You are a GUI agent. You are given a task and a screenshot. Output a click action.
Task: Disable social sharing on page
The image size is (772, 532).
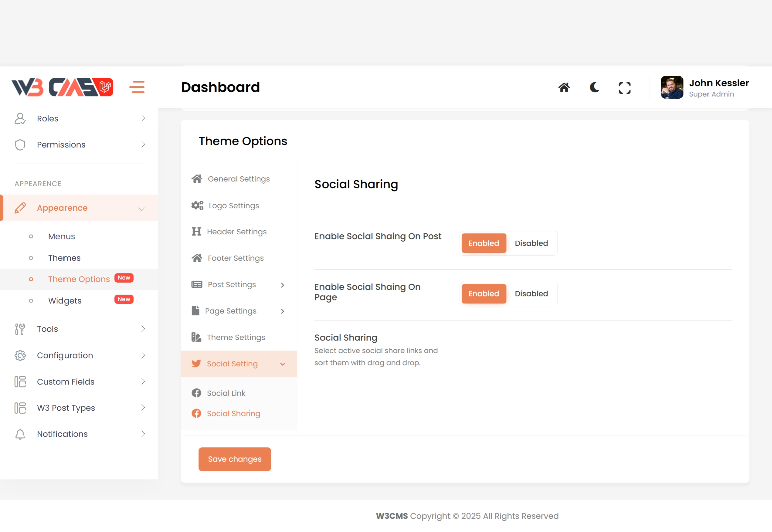pyautogui.click(x=531, y=294)
